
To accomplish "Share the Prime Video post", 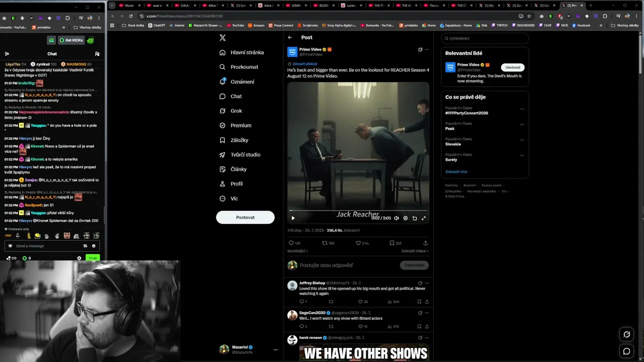I will click(426, 243).
